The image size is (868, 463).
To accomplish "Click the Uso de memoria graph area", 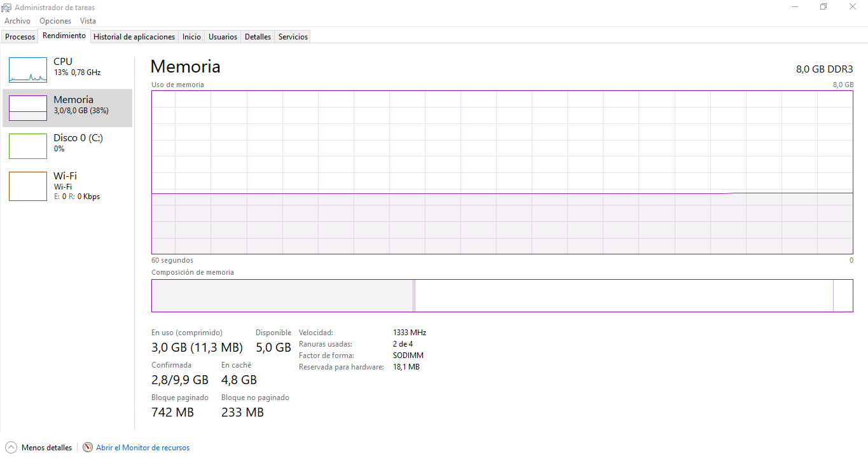I will pos(502,172).
